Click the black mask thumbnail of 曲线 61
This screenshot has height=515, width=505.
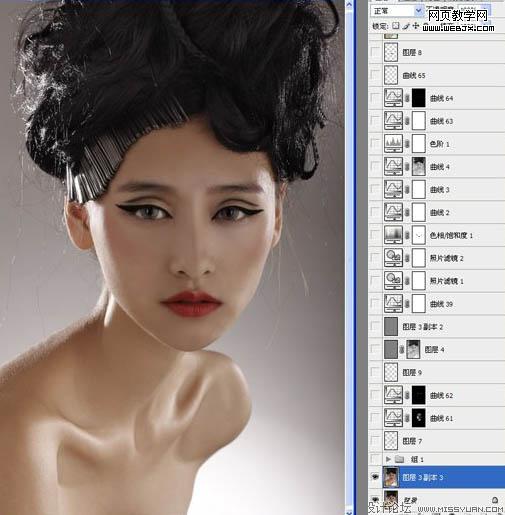point(419,418)
